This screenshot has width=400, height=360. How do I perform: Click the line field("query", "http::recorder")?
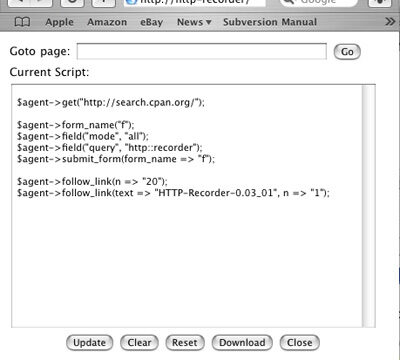pyautogui.click(x=110, y=147)
